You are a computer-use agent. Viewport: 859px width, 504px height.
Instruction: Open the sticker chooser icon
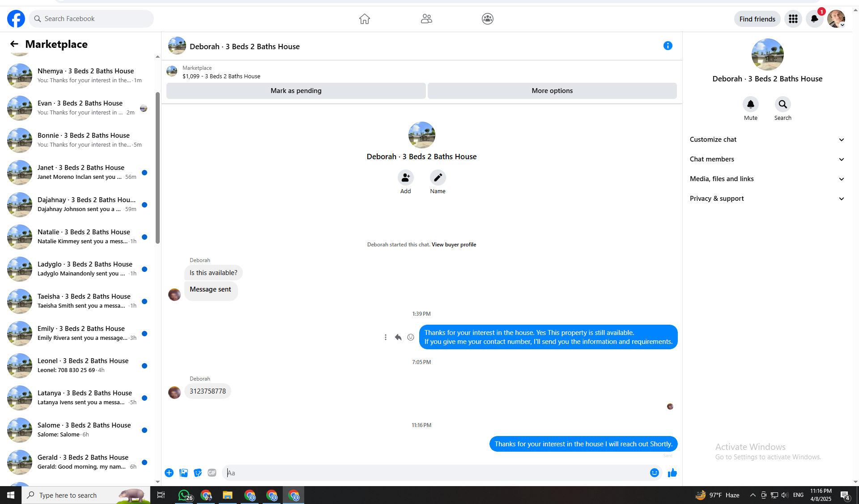(x=198, y=473)
